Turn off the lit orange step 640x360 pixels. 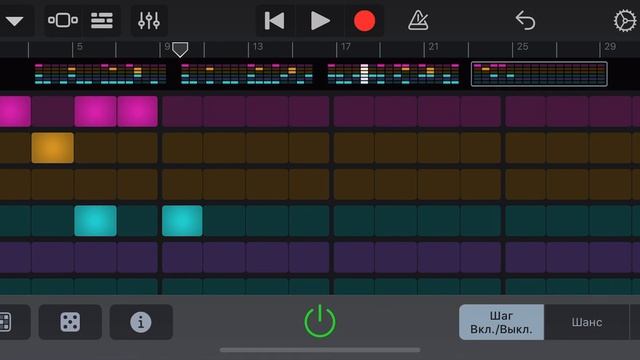pyautogui.click(x=53, y=148)
